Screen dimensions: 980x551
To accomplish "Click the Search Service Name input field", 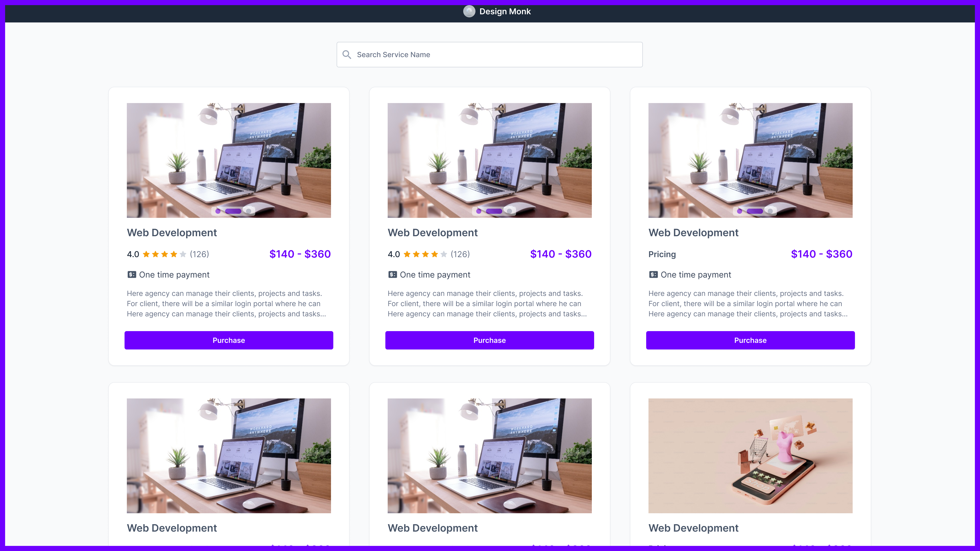I will [x=490, y=55].
